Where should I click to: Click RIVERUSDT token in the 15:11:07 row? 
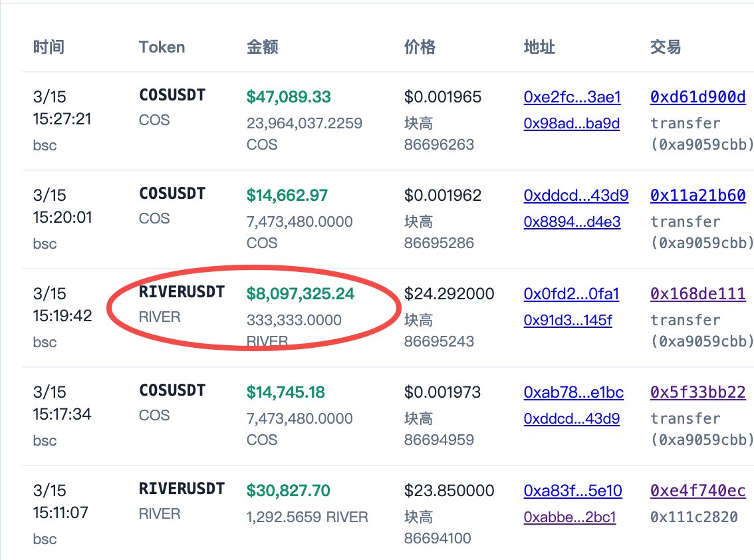tap(182, 489)
